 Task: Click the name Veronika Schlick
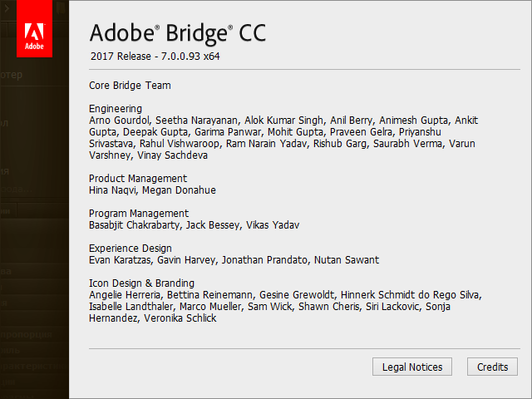[x=180, y=318]
